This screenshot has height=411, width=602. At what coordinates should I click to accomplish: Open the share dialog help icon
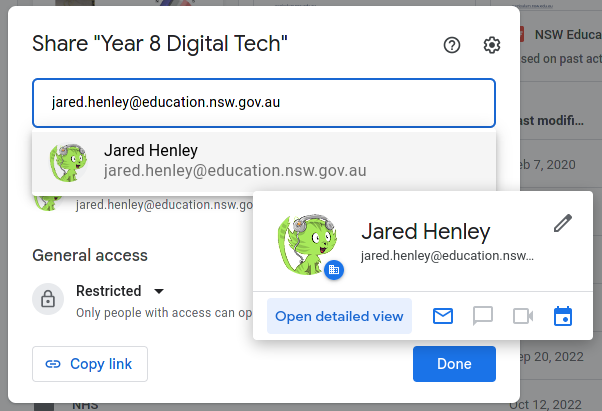pyautogui.click(x=452, y=45)
